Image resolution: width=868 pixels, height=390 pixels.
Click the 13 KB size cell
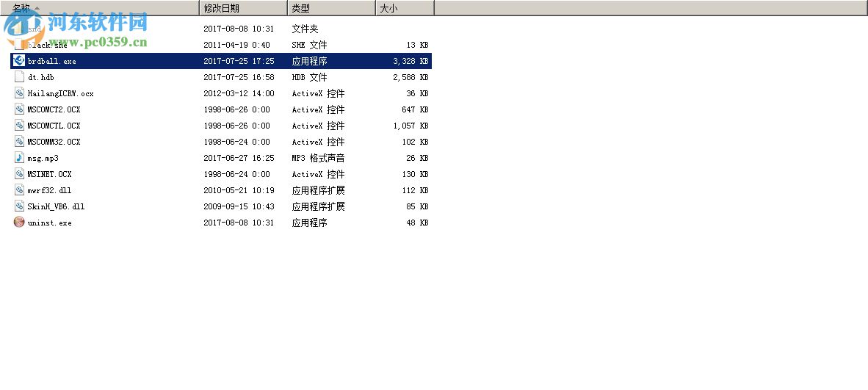point(417,45)
